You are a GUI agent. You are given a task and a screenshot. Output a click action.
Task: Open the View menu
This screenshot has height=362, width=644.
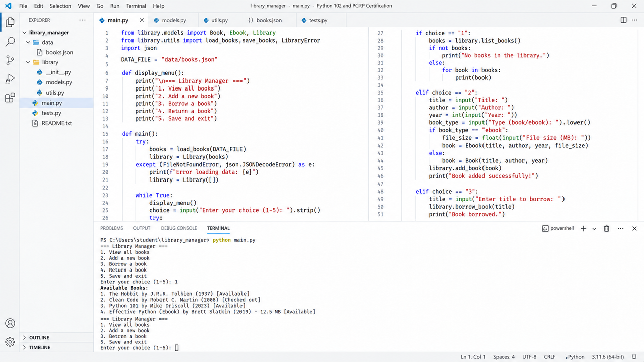[x=84, y=6]
